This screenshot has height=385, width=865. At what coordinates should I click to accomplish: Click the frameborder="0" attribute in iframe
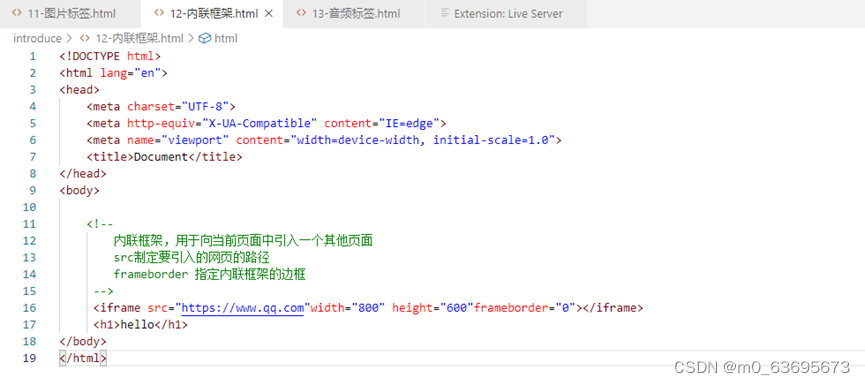tap(525, 308)
